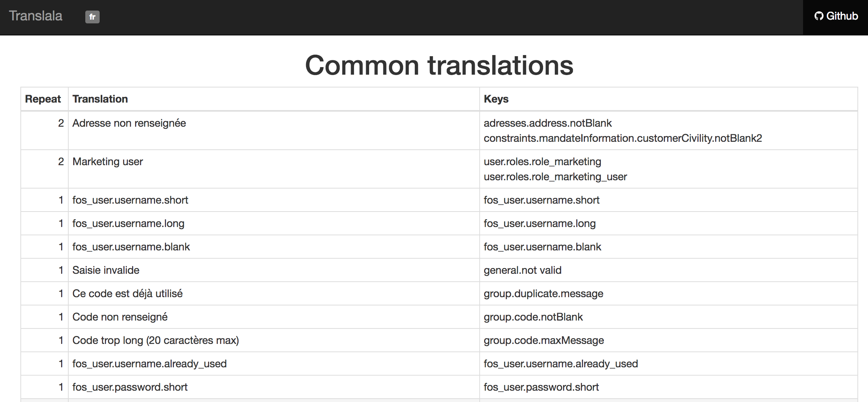Select fos_user.username.short in Translation column

point(130,200)
